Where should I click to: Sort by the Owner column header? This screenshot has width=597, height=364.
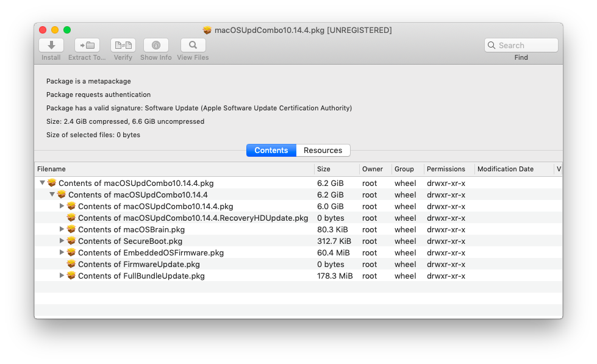376,169
